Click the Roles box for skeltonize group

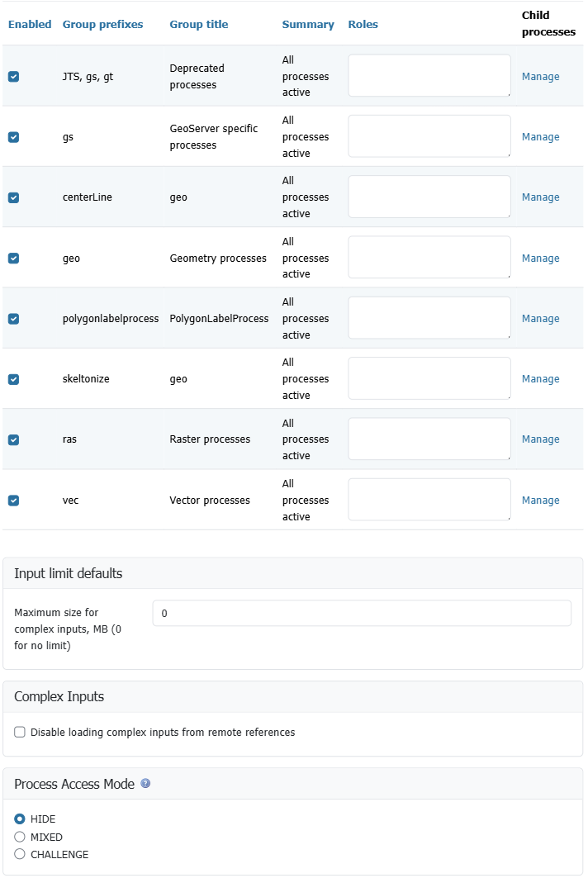pos(429,378)
